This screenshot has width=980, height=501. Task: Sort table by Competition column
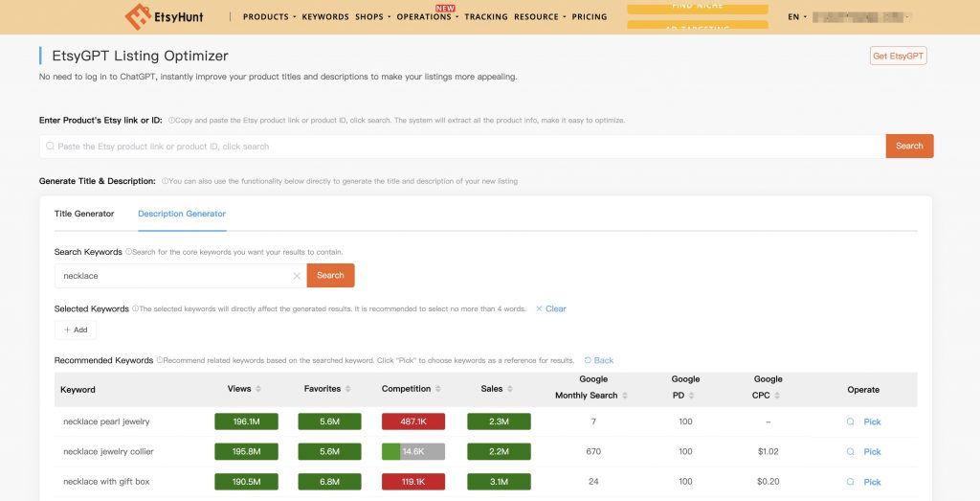437,389
